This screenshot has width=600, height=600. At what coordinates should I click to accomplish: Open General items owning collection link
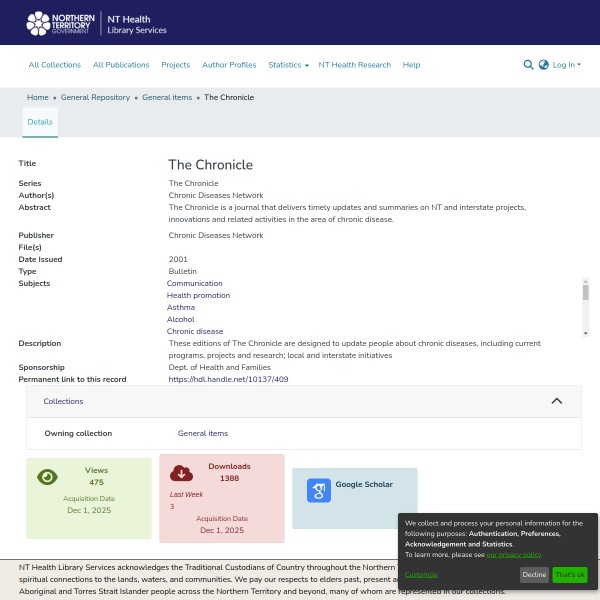pyautogui.click(x=203, y=433)
